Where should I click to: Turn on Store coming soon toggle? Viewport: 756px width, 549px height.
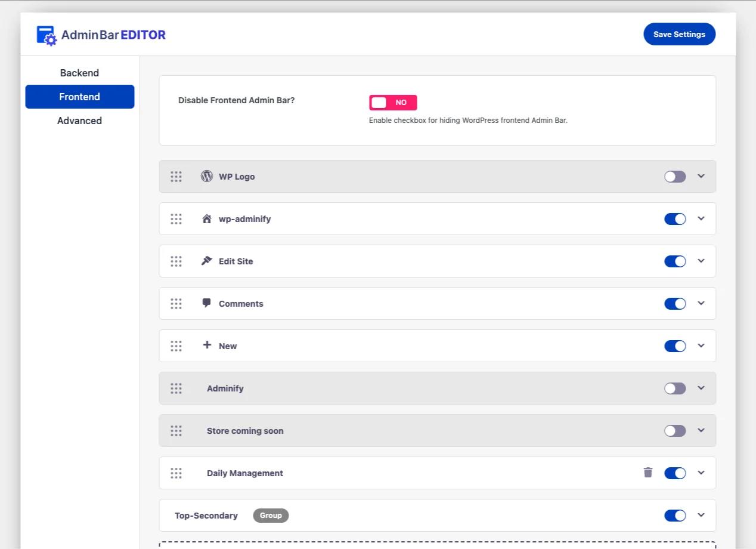pyautogui.click(x=675, y=431)
